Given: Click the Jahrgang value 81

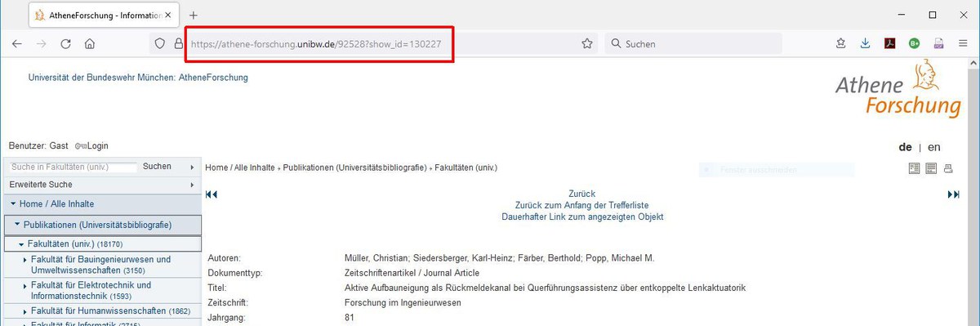Looking at the screenshot, I should pos(350,317).
